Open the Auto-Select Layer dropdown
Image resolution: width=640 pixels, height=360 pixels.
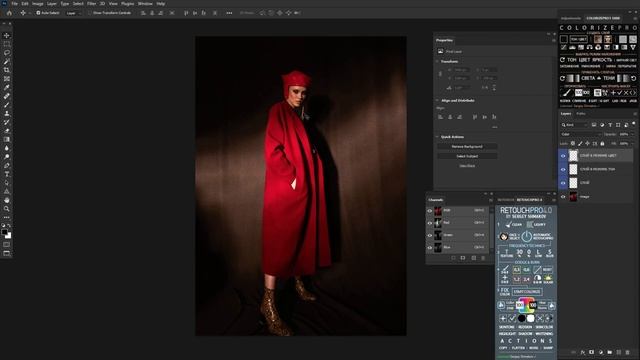[73, 13]
